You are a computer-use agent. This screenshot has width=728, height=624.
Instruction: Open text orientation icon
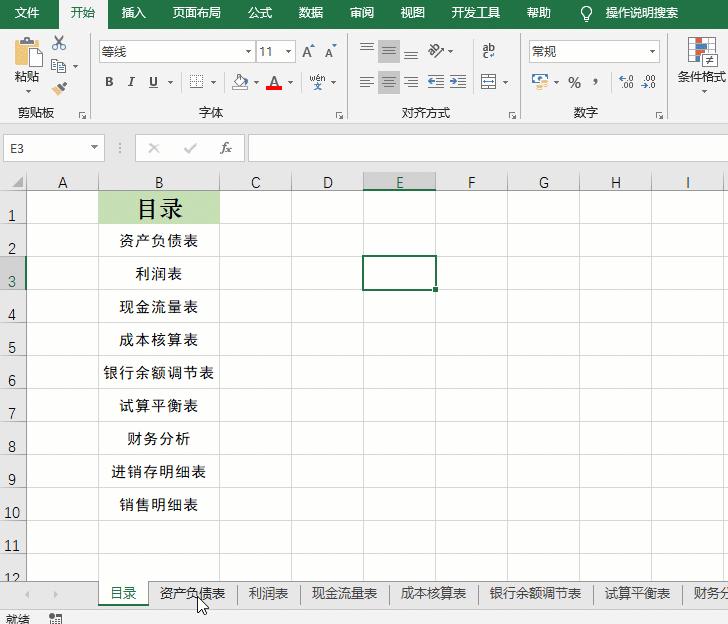pos(436,51)
